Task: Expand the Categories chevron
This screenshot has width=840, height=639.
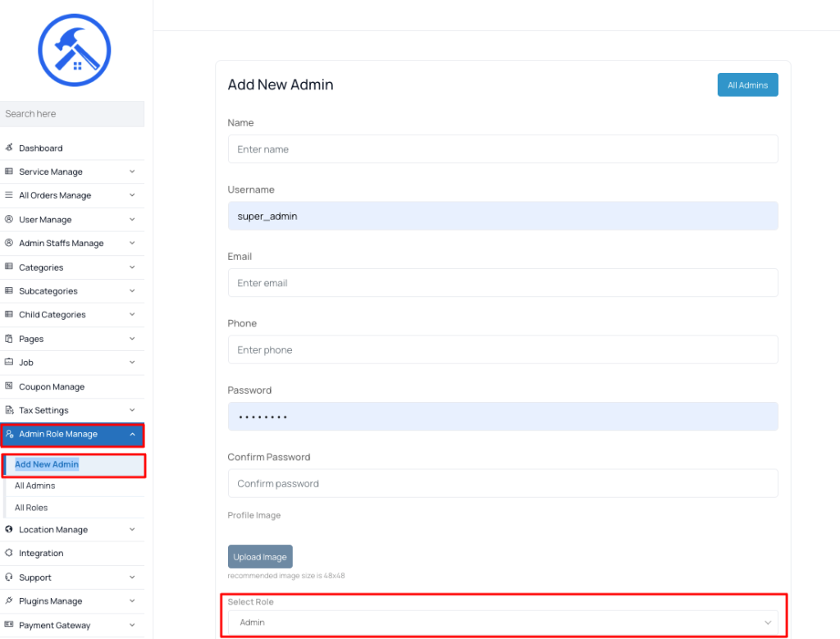Action: (132, 267)
